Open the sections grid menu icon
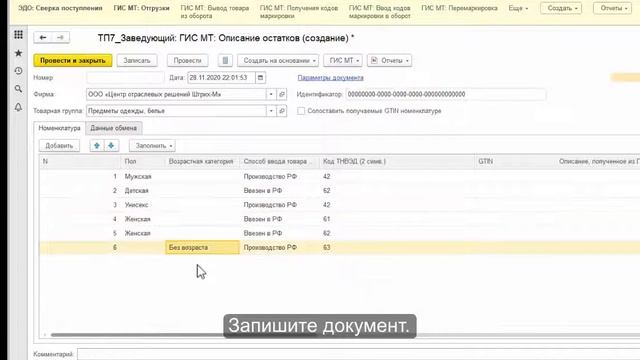The width and height of the screenshot is (640, 360). click(x=18, y=35)
